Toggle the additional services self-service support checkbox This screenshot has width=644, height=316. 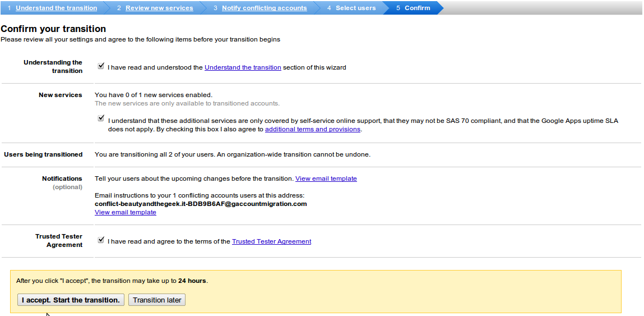pos(101,118)
